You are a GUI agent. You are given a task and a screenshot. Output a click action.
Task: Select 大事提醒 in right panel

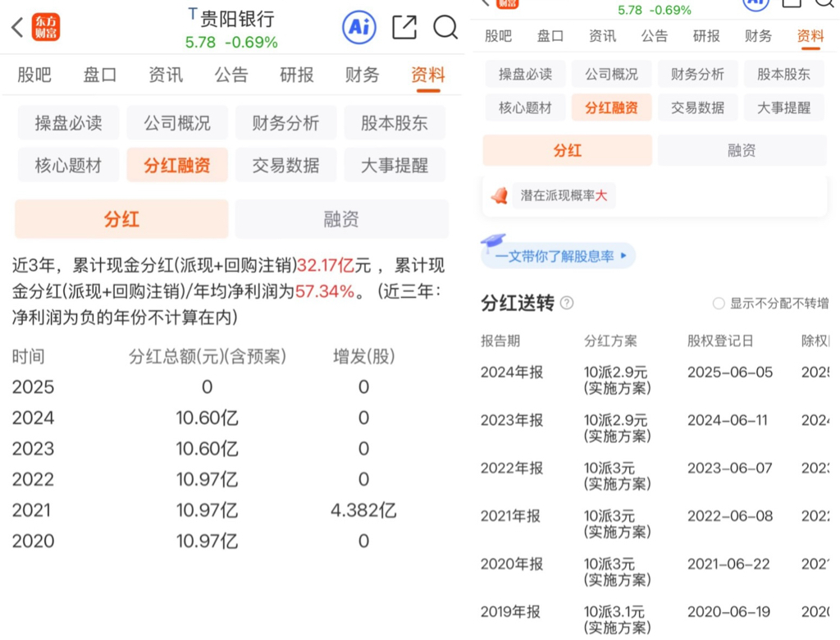click(x=783, y=107)
